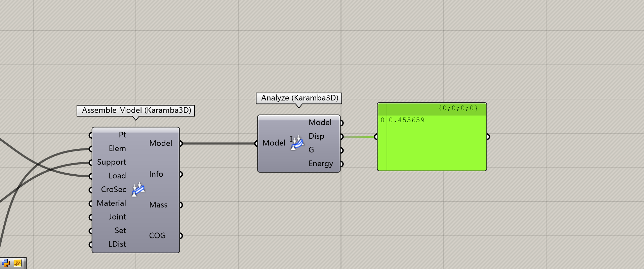Select the Energy output of Analyze
The width and height of the screenshot is (644, 269).
coord(321,164)
